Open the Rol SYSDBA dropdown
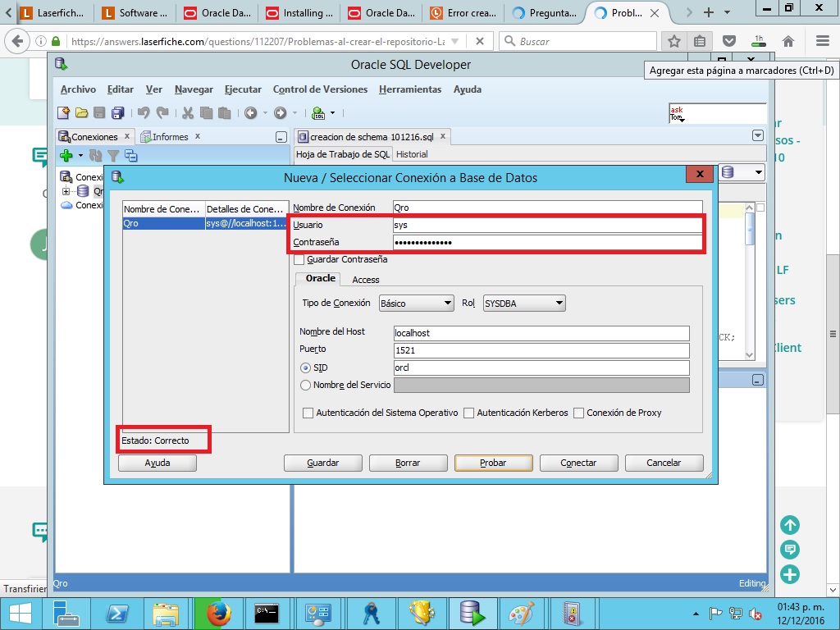Screen dimensions: 840x630 click(524, 304)
